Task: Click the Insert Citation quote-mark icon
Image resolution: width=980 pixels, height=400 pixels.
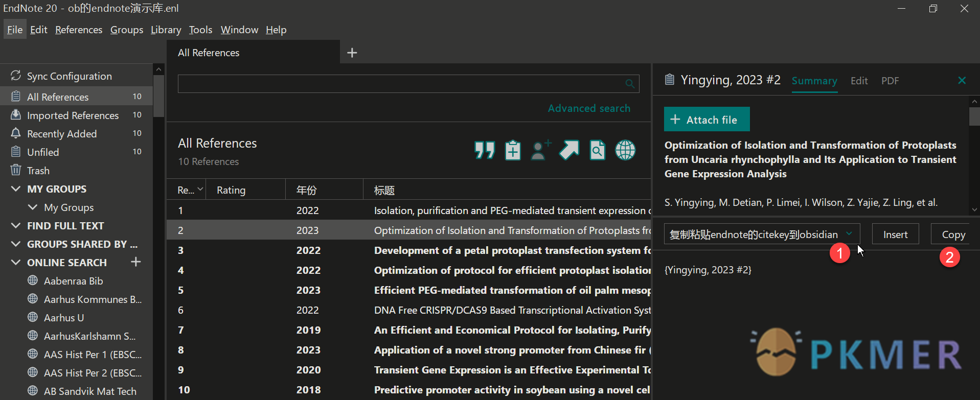Action: pyautogui.click(x=485, y=150)
